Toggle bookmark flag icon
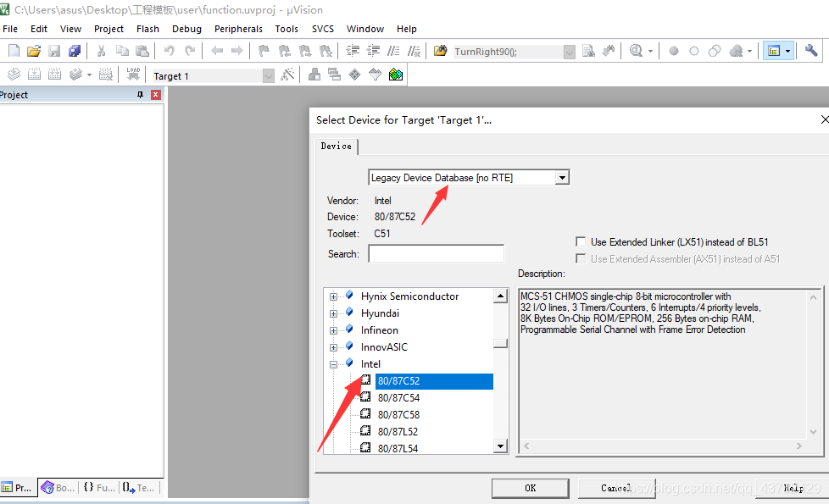The height and width of the screenshot is (504, 829). click(264, 51)
